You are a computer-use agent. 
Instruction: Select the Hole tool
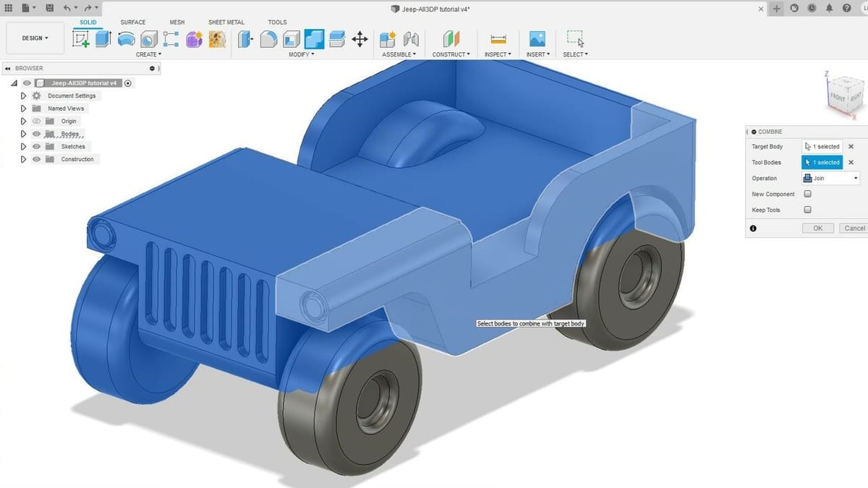[148, 39]
